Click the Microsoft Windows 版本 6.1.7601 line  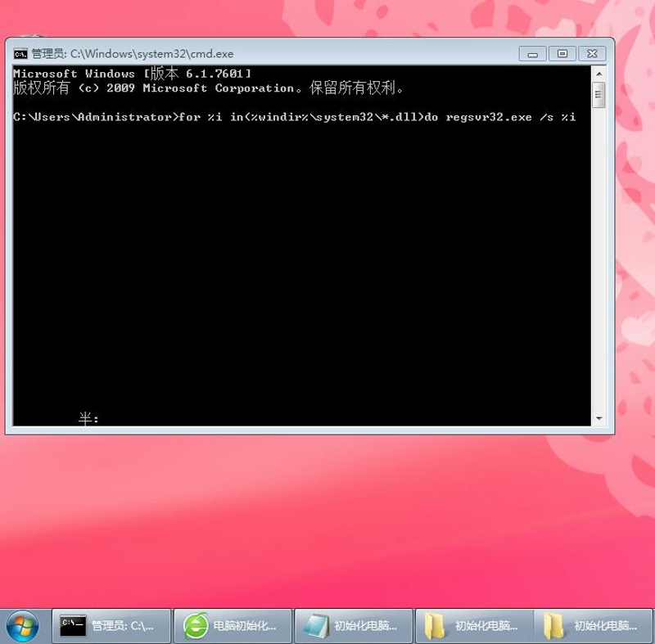click(133, 74)
